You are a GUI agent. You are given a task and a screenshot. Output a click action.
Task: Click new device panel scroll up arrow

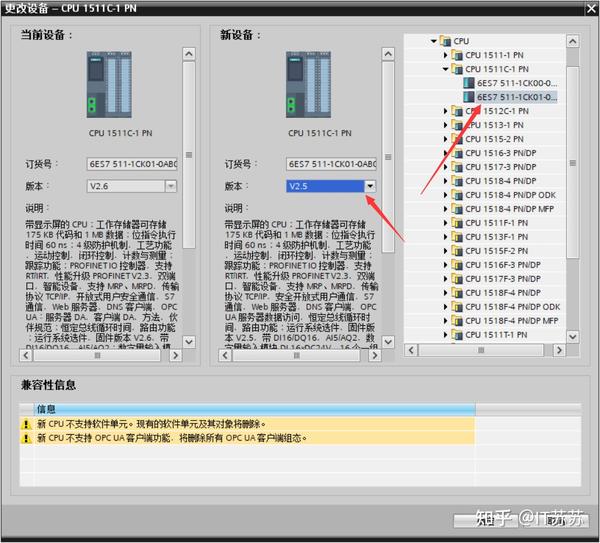[x=388, y=54]
